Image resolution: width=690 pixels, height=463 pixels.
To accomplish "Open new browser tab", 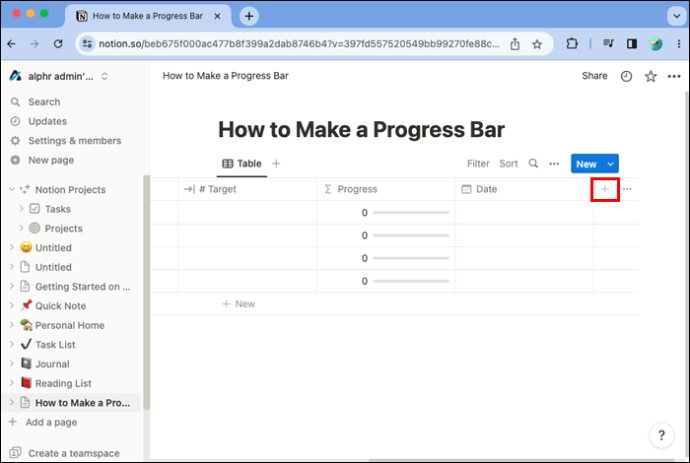I will click(249, 16).
